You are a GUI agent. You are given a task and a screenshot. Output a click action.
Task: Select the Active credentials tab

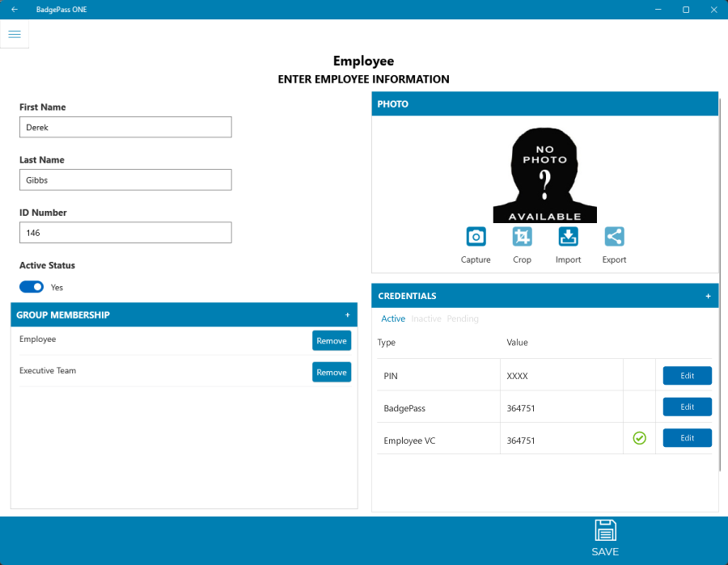tap(393, 319)
